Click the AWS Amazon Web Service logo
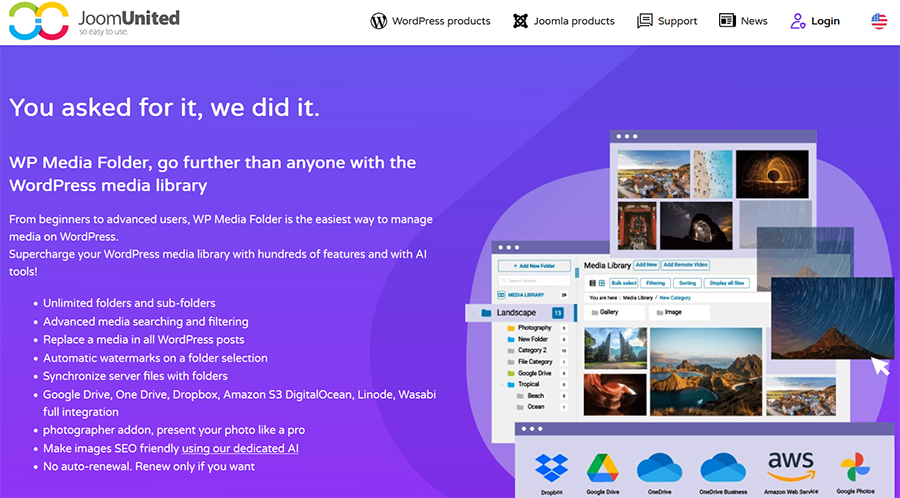900x498 pixels. coord(790,467)
